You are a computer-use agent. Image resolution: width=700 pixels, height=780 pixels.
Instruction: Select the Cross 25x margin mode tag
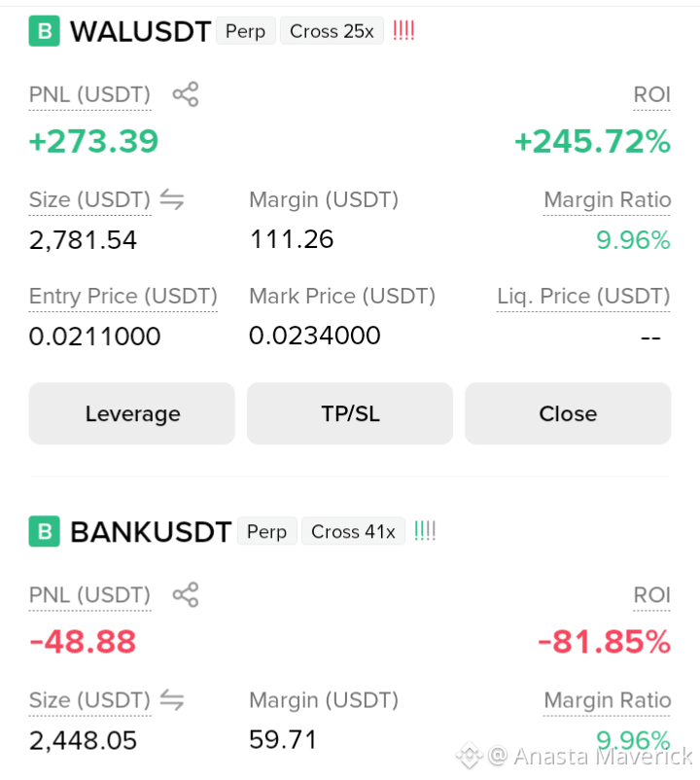[332, 31]
